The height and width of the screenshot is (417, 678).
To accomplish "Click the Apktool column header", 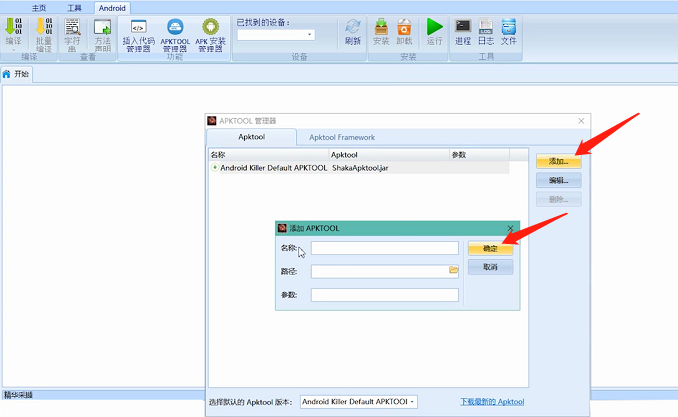I will coord(389,155).
